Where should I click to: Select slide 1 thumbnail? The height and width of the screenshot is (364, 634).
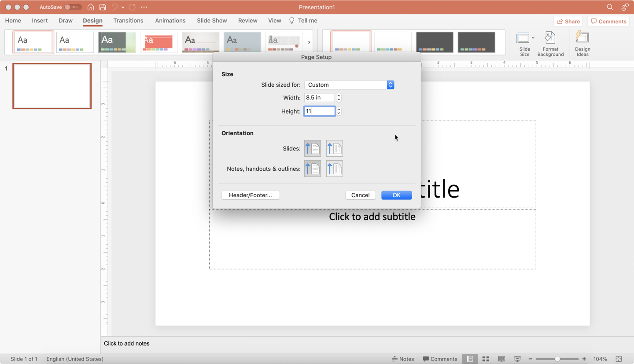point(52,86)
